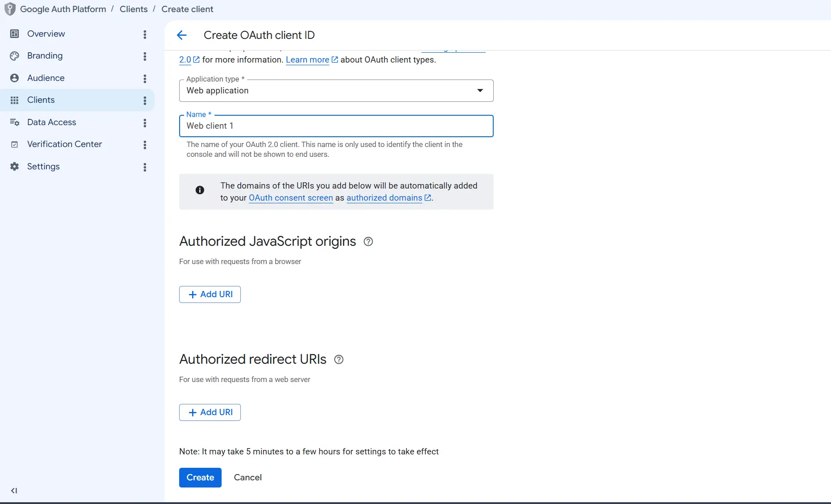Click the Branding palette icon
The height and width of the screenshot is (504, 831).
click(14, 56)
